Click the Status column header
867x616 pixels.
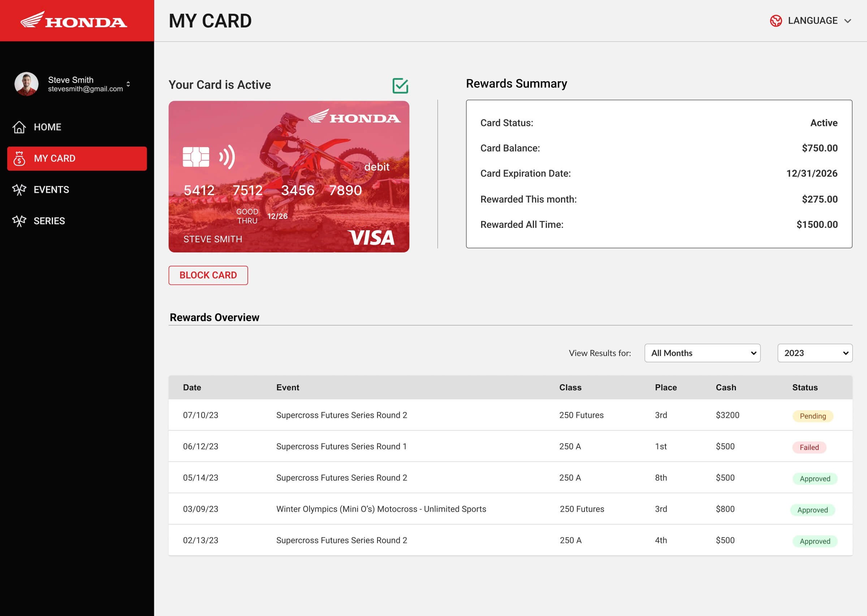point(805,387)
